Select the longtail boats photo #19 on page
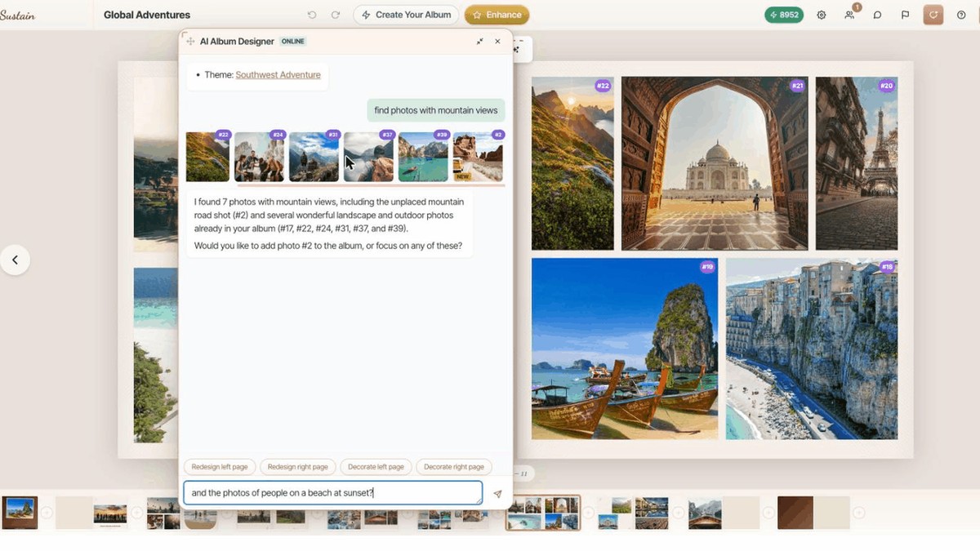 pyautogui.click(x=625, y=349)
